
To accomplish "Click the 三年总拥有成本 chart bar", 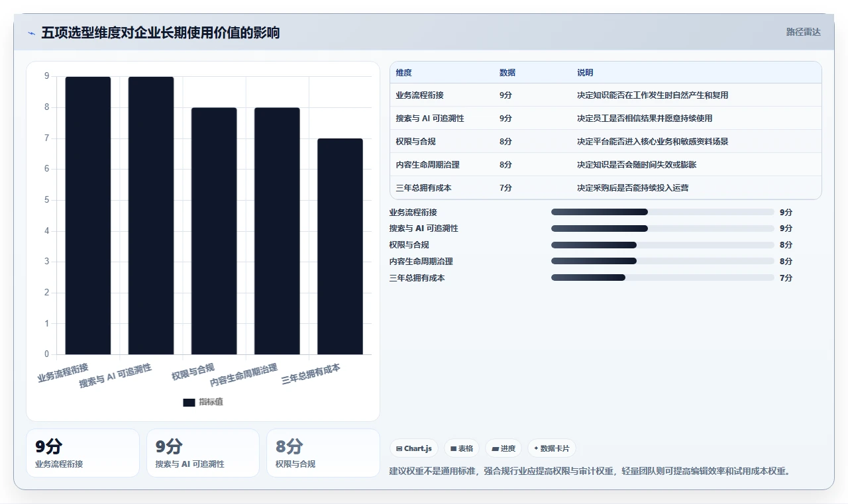I will [x=340, y=246].
